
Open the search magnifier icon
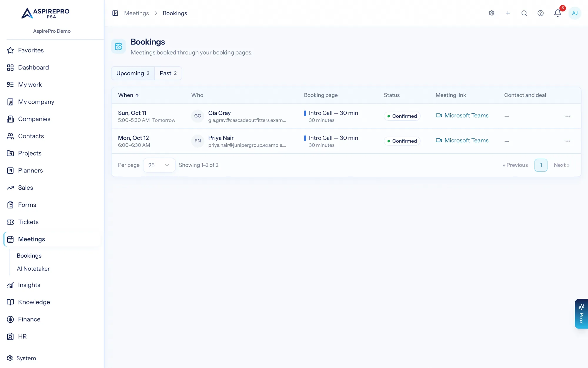pyautogui.click(x=524, y=13)
